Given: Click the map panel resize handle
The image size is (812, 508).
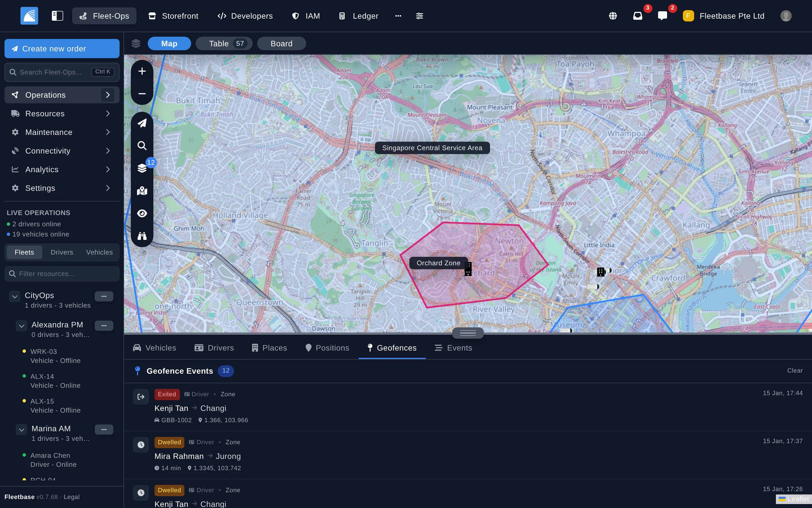Looking at the screenshot, I should pyautogui.click(x=468, y=333).
